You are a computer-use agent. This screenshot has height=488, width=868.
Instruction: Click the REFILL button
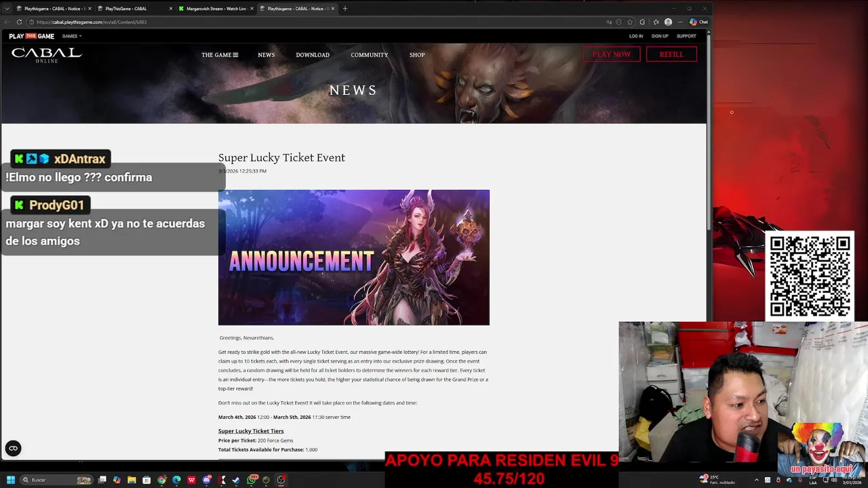click(671, 54)
